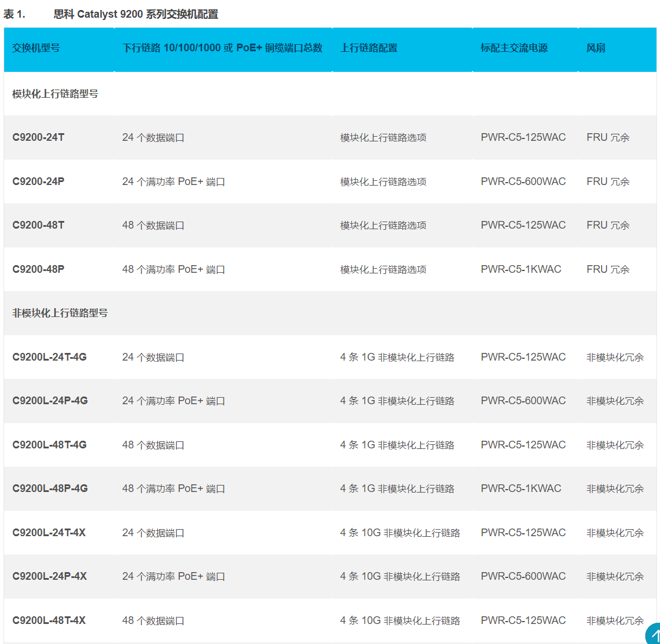Click the table title 表 1. 思科 Catalyst 9200 系列交换机配置
This screenshot has width=660, height=644.
pos(111,14)
